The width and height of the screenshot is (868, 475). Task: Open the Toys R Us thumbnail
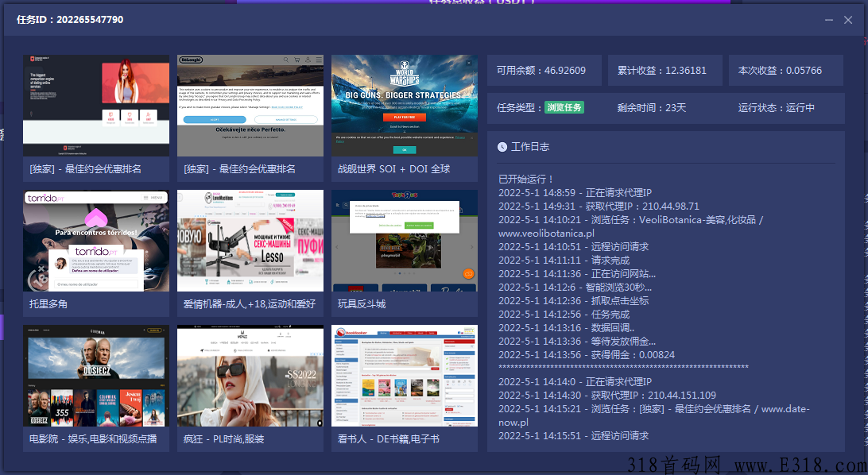(405, 241)
